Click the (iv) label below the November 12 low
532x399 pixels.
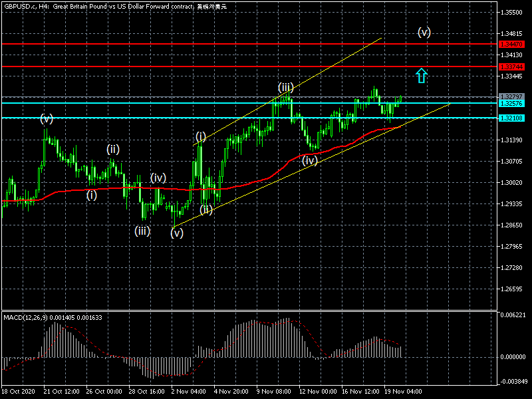coord(309,160)
